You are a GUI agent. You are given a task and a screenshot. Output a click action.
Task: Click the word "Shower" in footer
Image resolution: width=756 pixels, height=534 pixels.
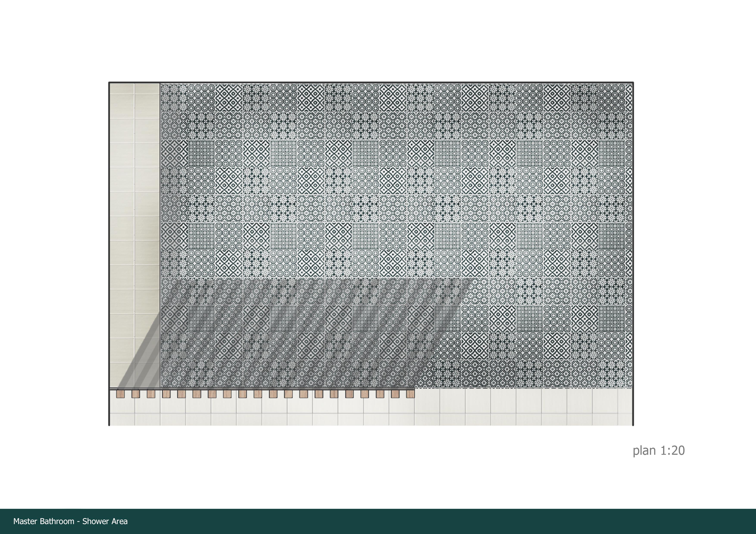pyautogui.click(x=96, y=521)
